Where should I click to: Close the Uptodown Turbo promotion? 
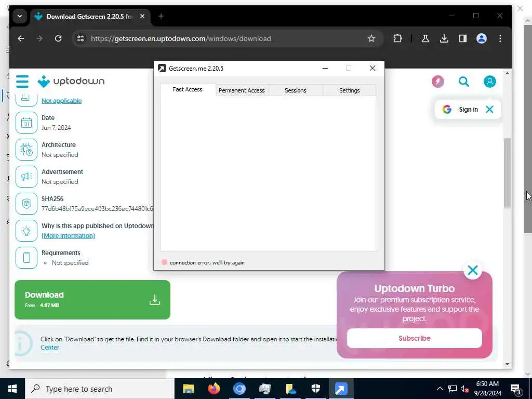pos(473,270)
